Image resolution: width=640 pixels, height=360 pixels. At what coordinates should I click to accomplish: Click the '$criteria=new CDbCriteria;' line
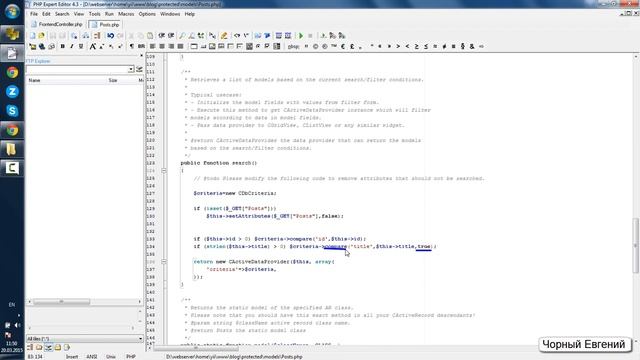pyautogui.click(x=235, y=193)
